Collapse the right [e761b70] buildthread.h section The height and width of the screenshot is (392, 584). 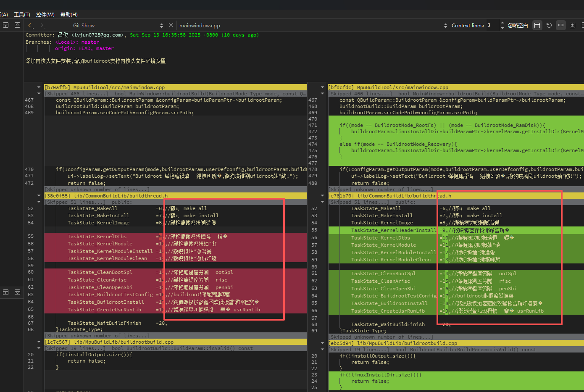click(x=323, y=196)
